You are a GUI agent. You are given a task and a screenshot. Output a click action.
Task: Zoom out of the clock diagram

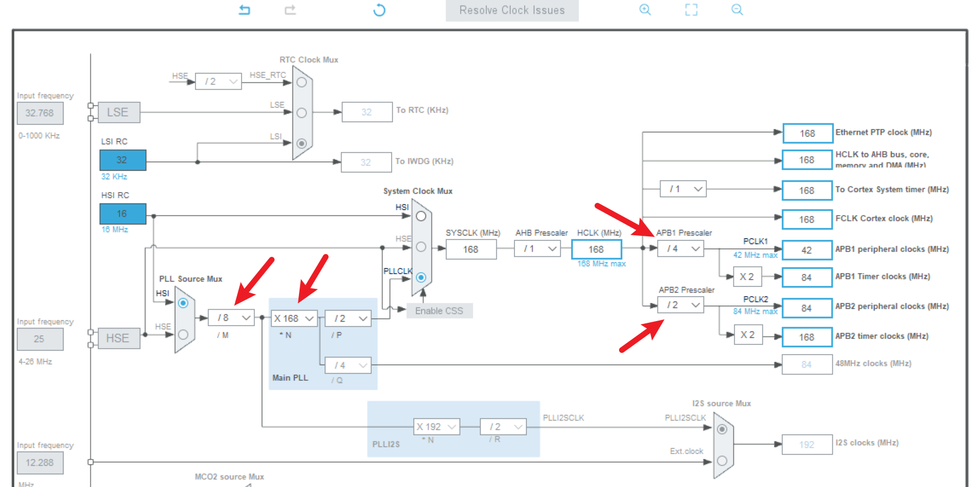pyautogui.click(x=737, y=10)
